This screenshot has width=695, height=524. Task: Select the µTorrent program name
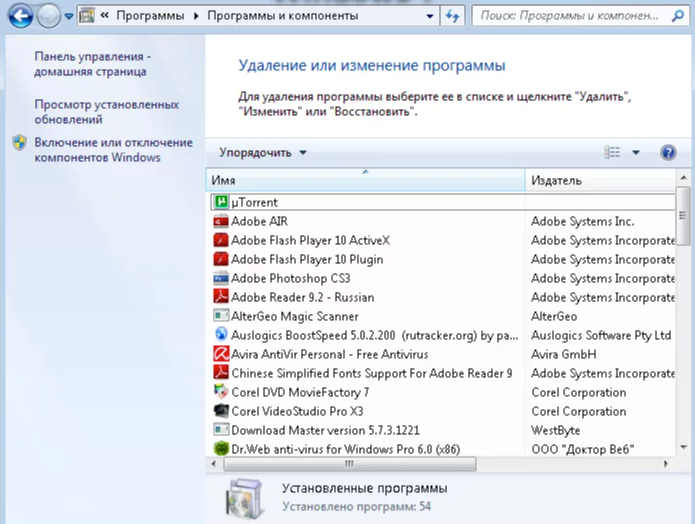click(254, 203)
